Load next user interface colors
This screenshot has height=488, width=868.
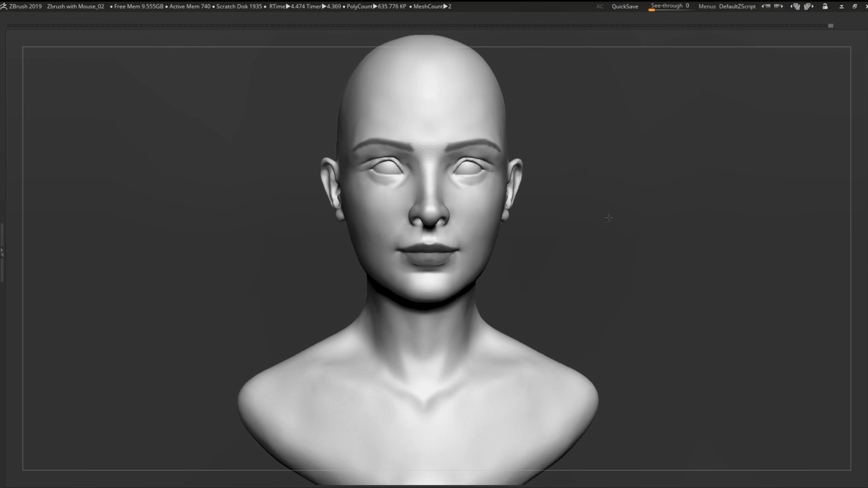[778, 6]
